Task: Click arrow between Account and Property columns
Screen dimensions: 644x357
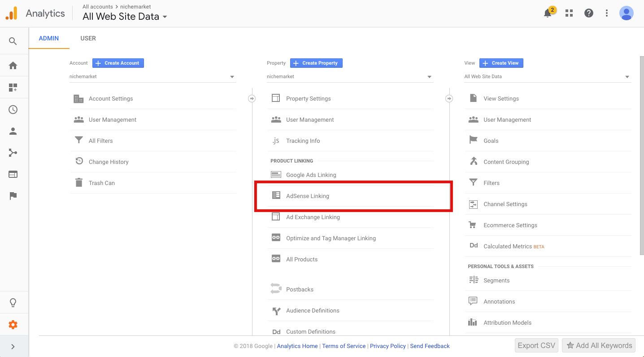Action: tap(252, 98)
